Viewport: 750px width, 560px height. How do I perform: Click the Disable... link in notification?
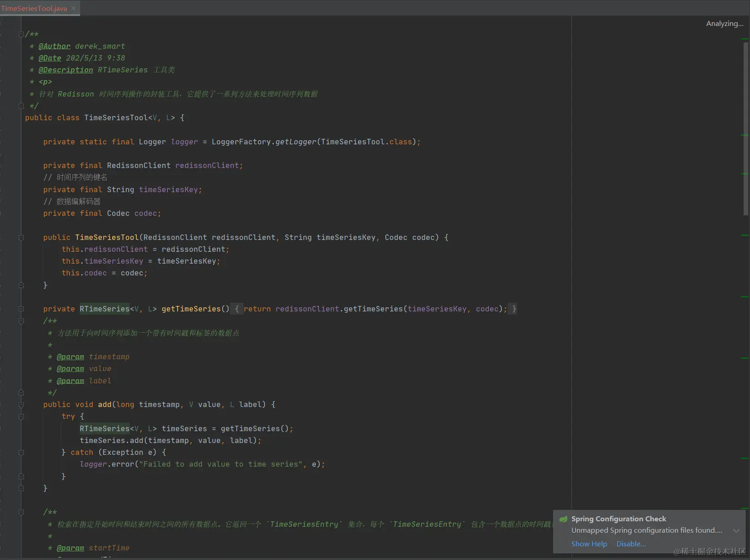point(631,544)
